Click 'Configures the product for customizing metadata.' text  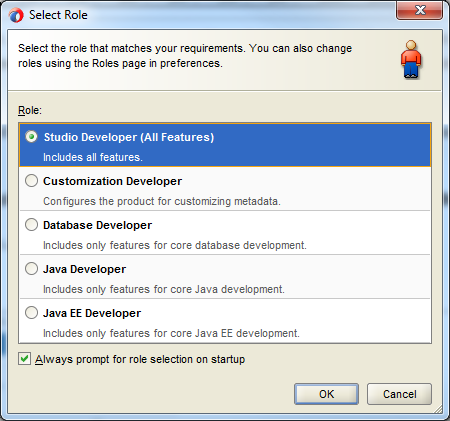point(162,201)
